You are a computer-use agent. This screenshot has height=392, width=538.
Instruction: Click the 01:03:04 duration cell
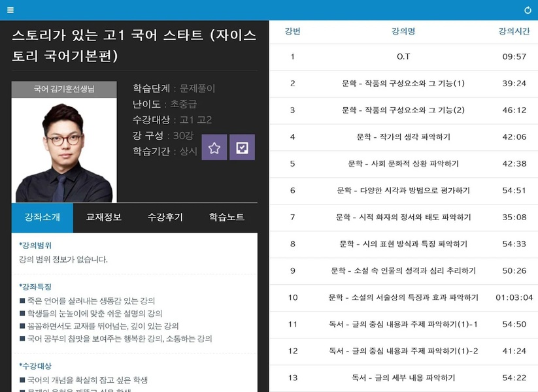(x=514, y=298)
